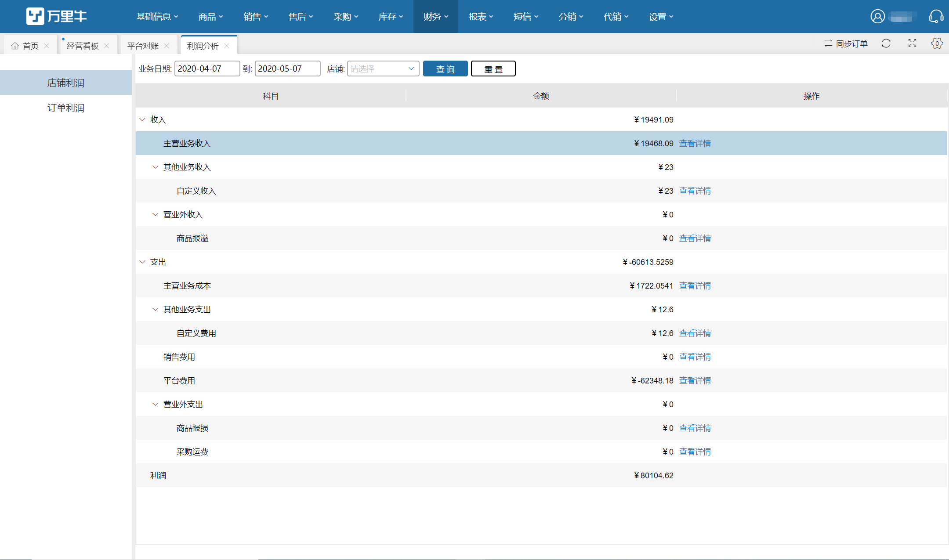The width and height of the screenshot is (949, 560).
Task: Click the 科目 column header
Action: (x=271, y=96)
